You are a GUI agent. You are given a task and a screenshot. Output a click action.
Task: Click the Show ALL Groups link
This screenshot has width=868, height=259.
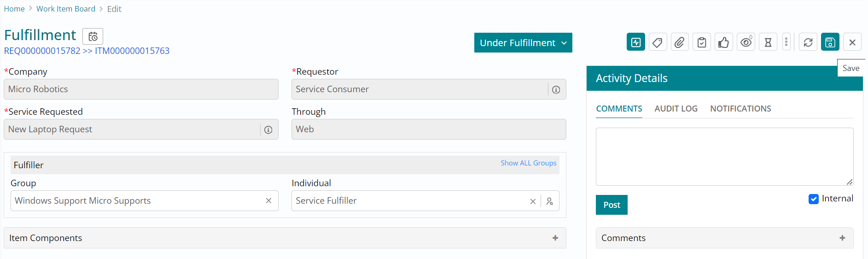pyautogui.click(x=528, y=163)
